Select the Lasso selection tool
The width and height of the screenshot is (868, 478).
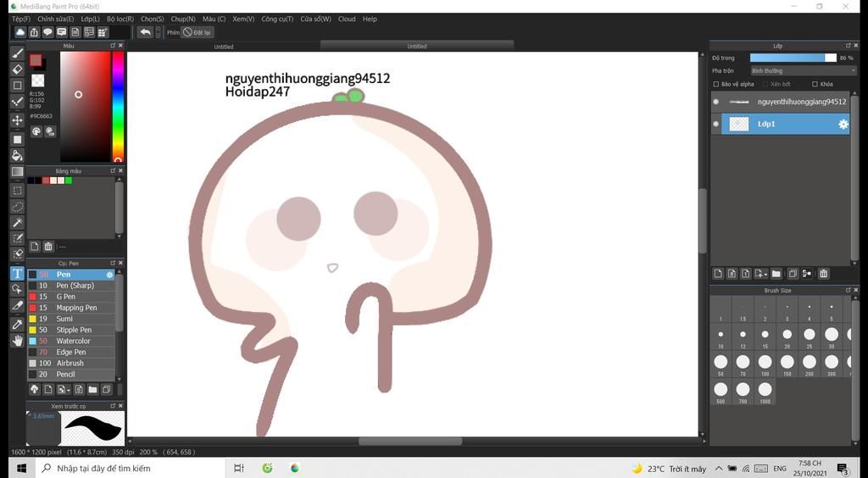click(x=17, y=207)
